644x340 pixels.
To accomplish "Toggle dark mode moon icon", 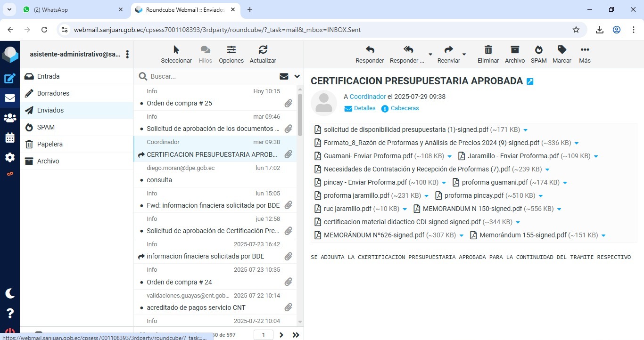I will [x=10, y=293].
